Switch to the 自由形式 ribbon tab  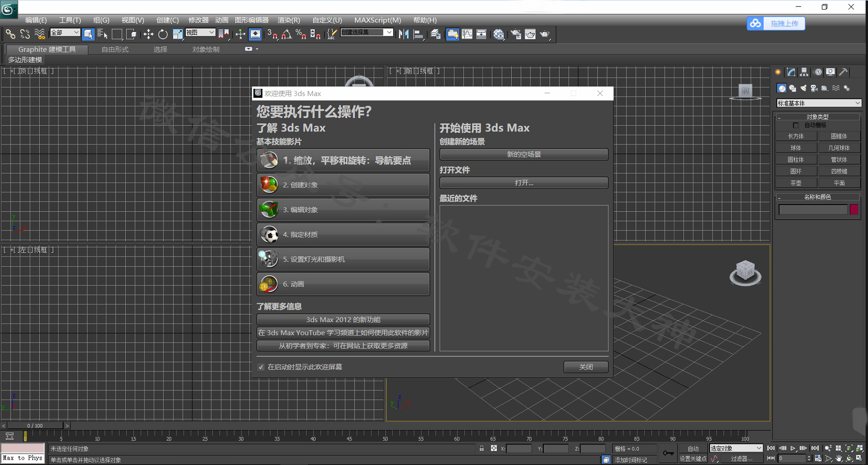(115, 49)
